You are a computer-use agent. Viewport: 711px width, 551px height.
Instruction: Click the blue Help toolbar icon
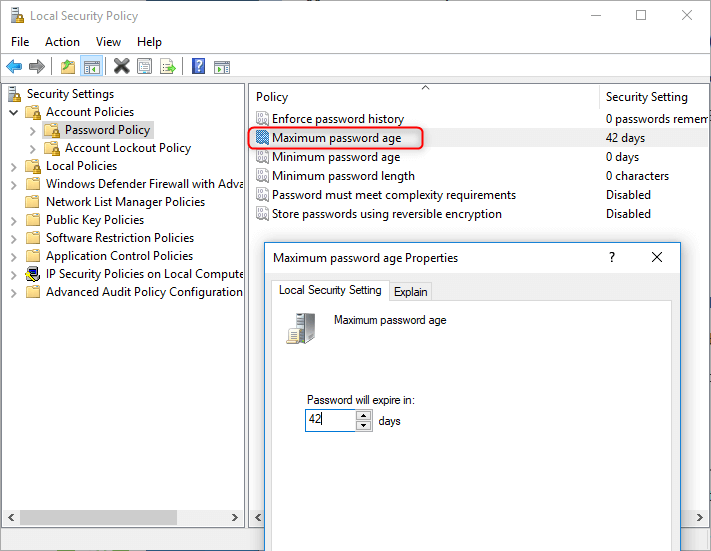(199, 67)
